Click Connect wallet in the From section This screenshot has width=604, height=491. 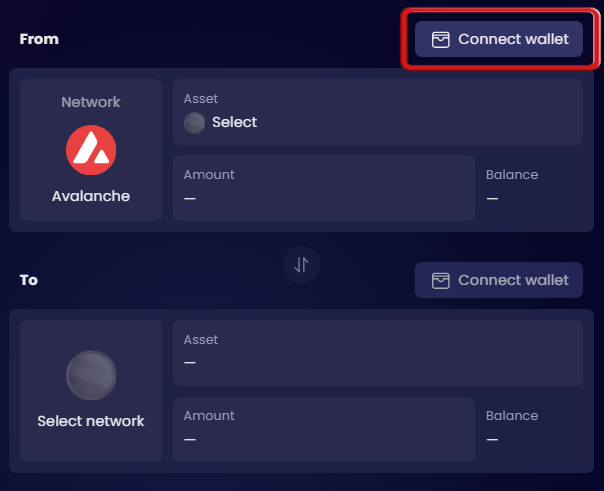(498, 39)
